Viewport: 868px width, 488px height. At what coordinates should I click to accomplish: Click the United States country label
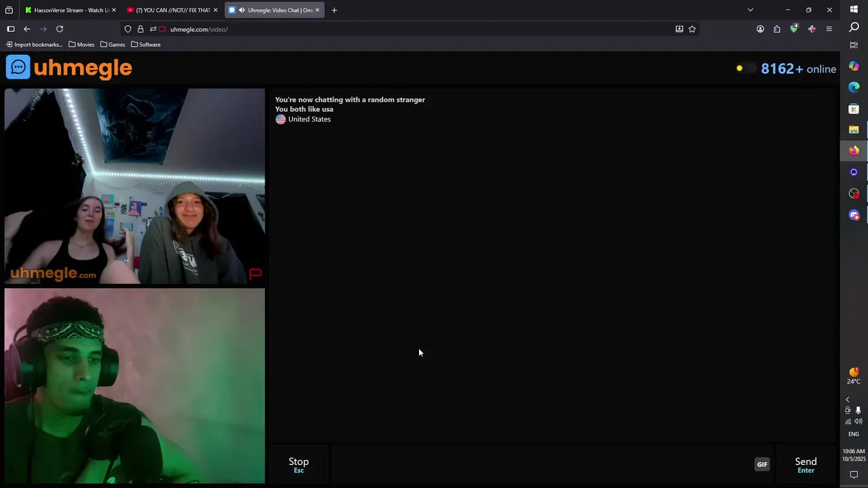[x=309, y=119]
